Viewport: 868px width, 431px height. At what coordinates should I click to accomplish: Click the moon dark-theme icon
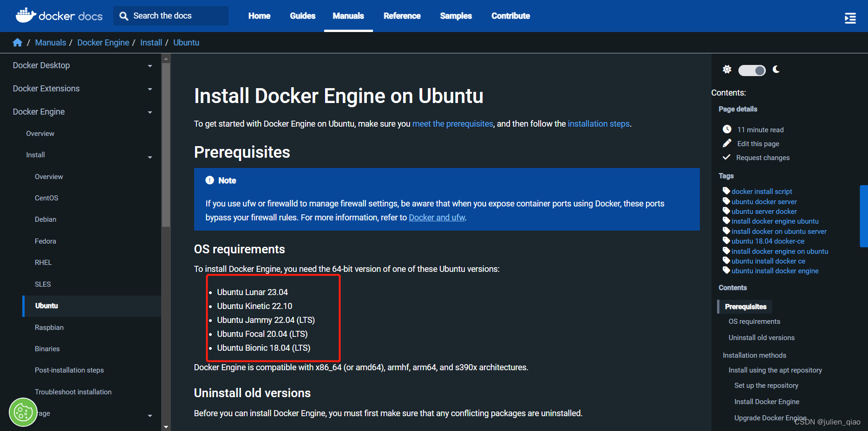coord(776,70)
